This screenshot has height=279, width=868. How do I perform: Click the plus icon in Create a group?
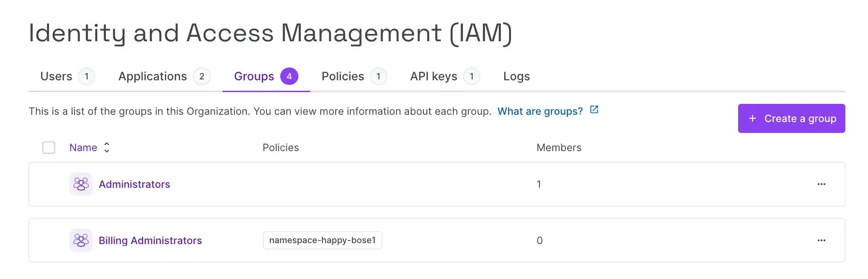tap(753, 118)
